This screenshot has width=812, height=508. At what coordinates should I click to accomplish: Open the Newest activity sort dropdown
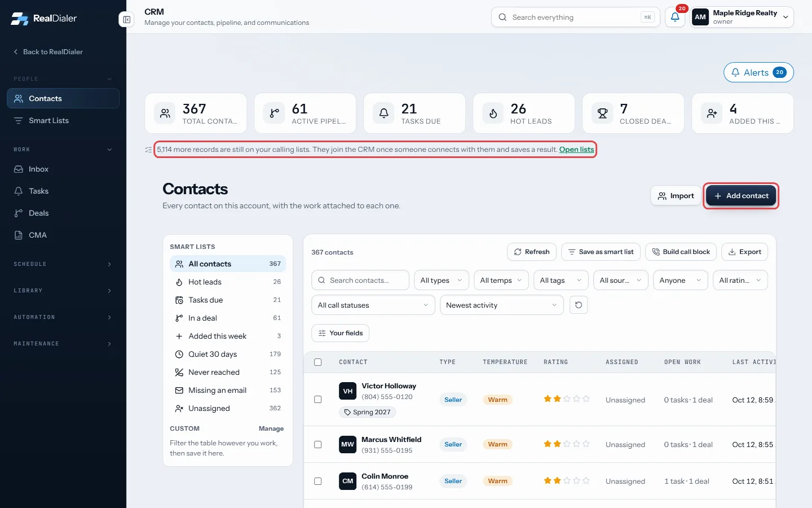click(502, 305)
